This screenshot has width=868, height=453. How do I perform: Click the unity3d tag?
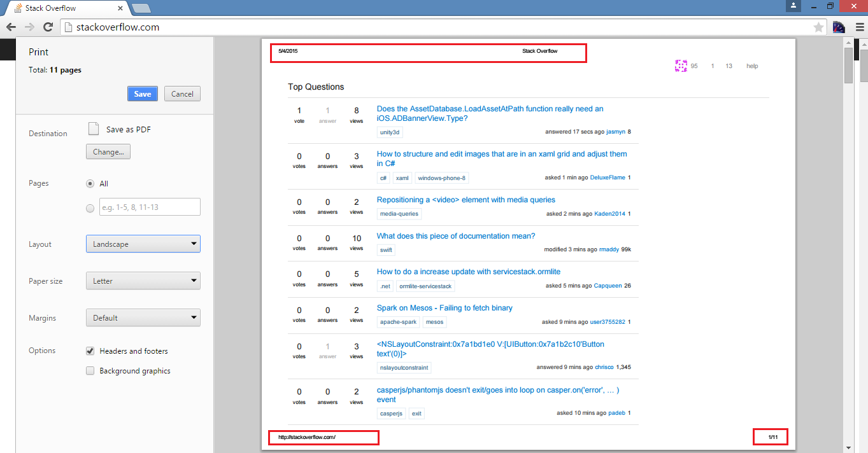tap(390, 132)
